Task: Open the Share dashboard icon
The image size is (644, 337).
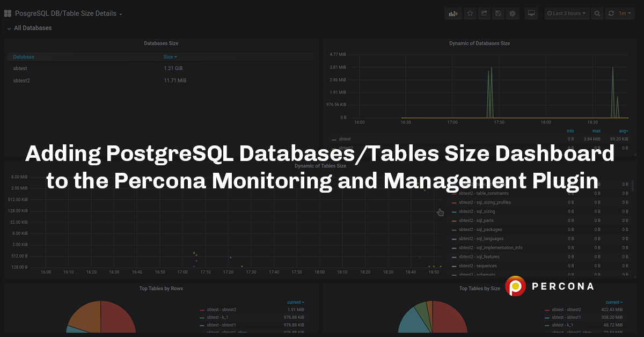Action: tap(484, 13)
